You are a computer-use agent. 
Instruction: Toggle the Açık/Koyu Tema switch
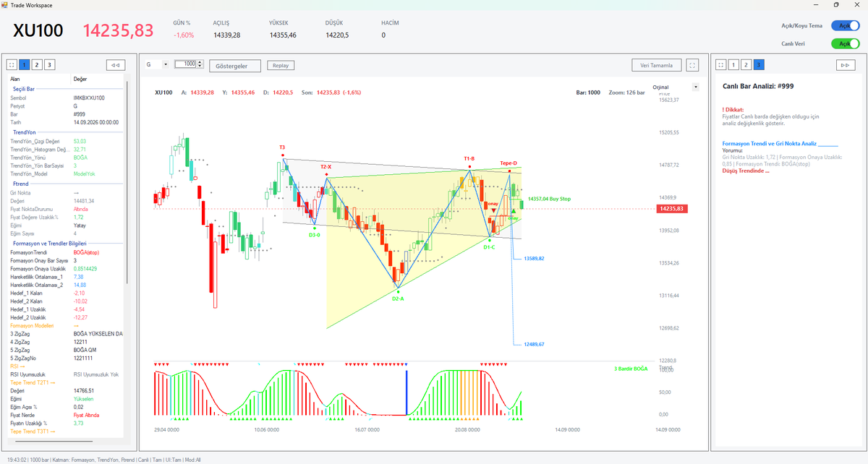pos(845,25)
